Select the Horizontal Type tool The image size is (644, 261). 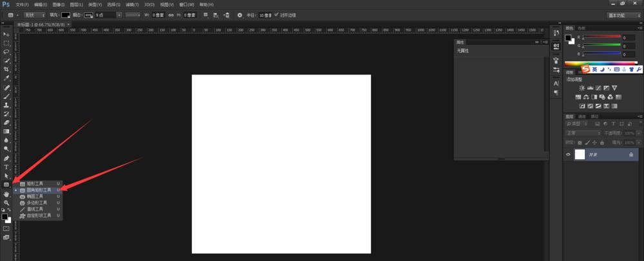point(6,167)
